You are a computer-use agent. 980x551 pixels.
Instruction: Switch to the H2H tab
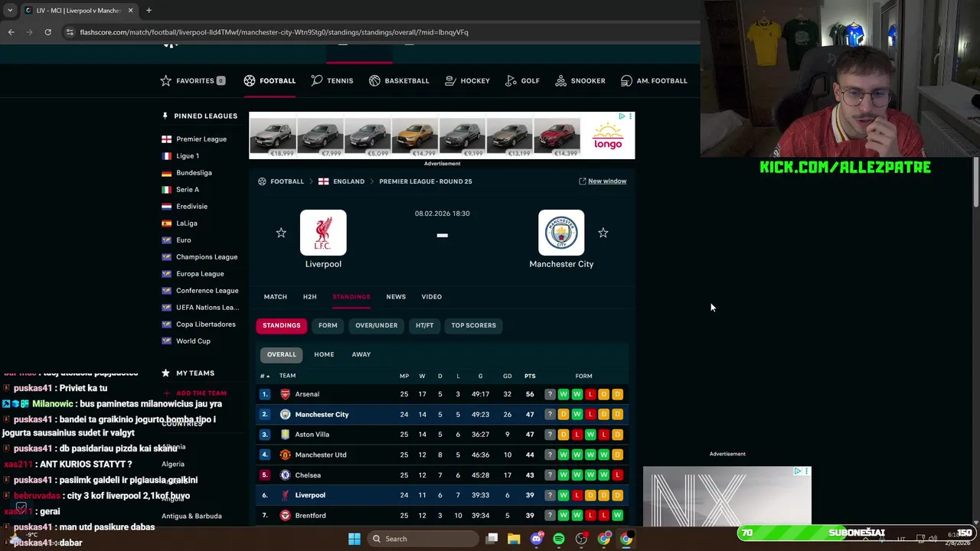coord(309,297)
